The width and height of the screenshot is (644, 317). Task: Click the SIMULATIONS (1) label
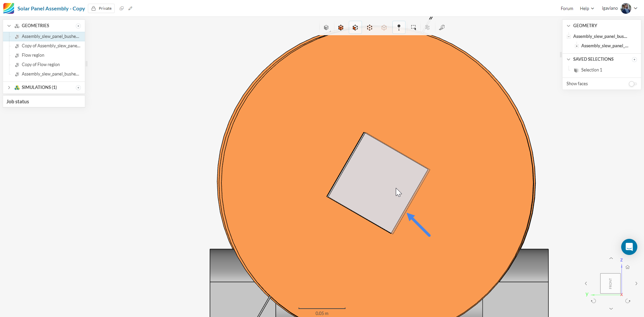(x=39, y=88)
